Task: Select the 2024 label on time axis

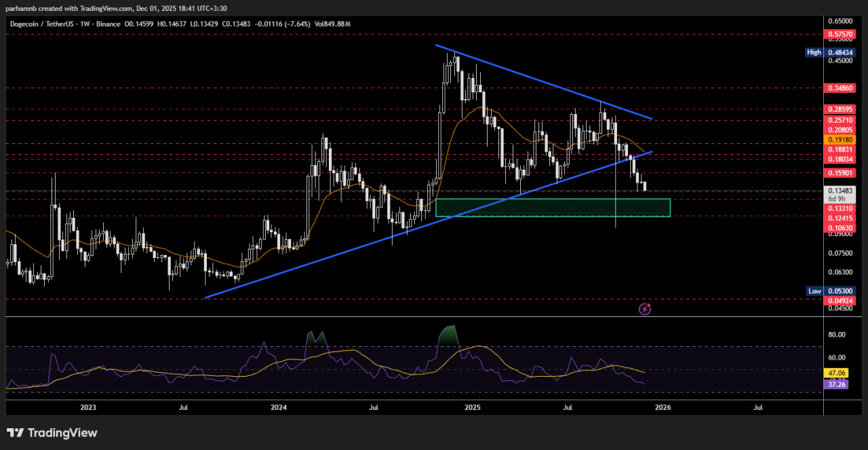Action: (278, 408)
